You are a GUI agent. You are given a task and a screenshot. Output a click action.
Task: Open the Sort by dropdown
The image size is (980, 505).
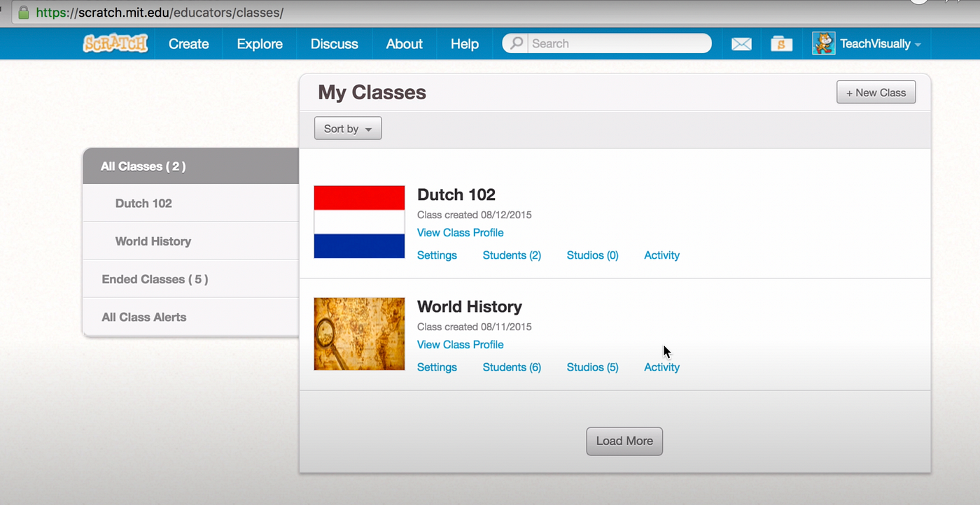pos(348,129)
